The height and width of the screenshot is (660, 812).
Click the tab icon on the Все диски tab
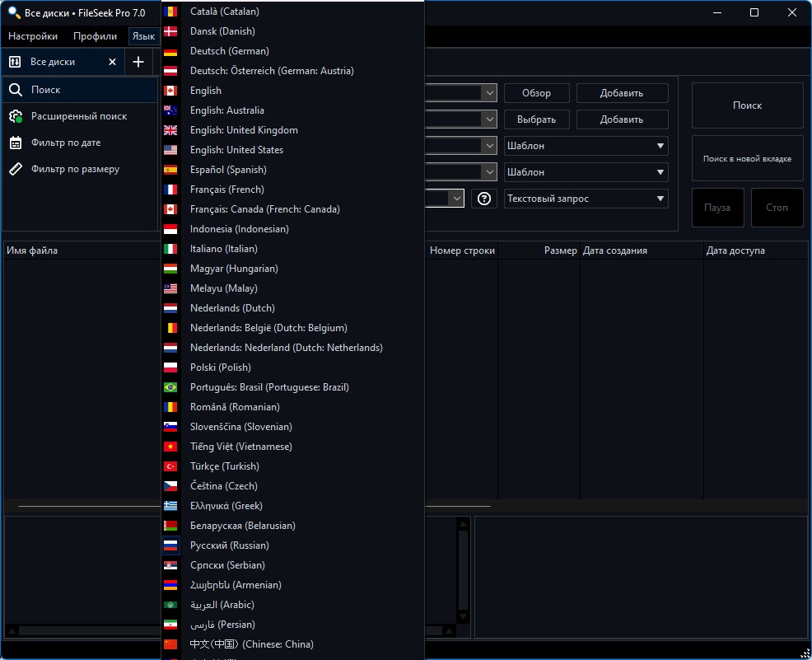pyautogui.click(x=15, y=62)
